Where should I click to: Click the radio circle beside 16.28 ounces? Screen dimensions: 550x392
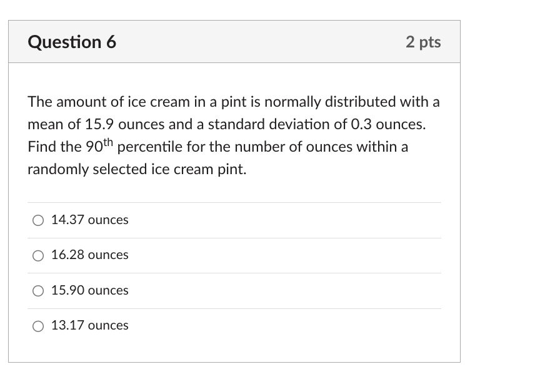click(x=38, y=255)
